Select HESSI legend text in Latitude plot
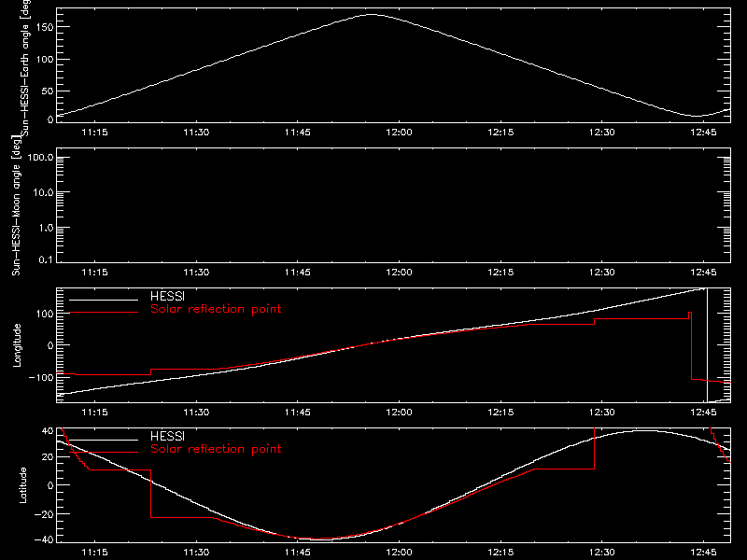This screenshot has width=747, height=560. coord(167,436)
